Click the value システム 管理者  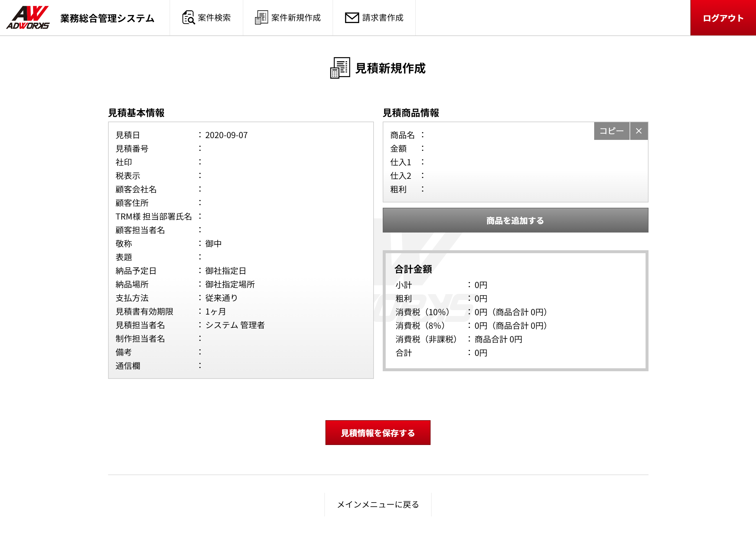(235, 325)
